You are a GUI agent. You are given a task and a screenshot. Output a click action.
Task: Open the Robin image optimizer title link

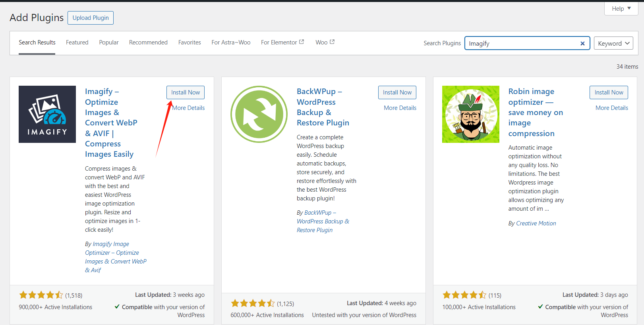click(x=536, y=112)
